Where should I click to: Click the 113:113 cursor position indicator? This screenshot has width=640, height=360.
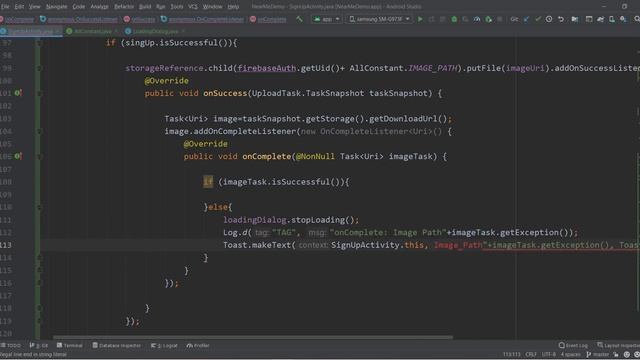click(x=511, y=354)
